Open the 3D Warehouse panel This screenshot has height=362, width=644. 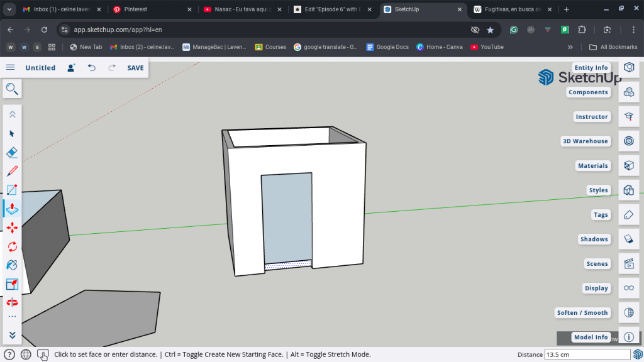(628, 141)
